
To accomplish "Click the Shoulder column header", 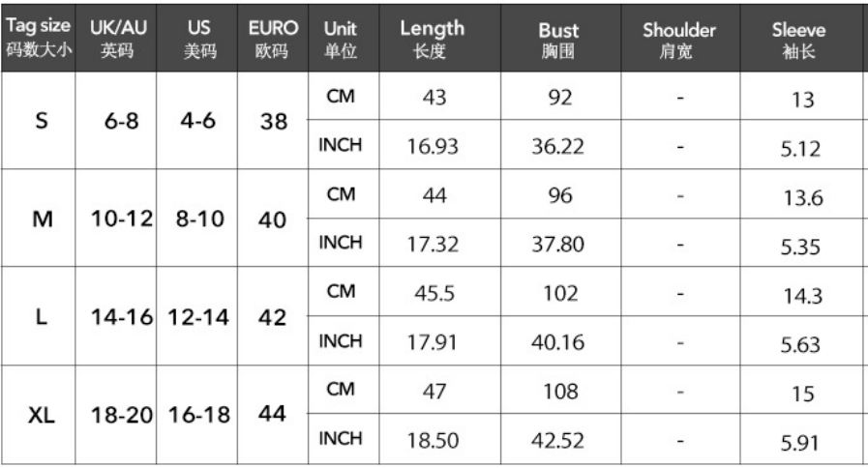I will (680, 38).
